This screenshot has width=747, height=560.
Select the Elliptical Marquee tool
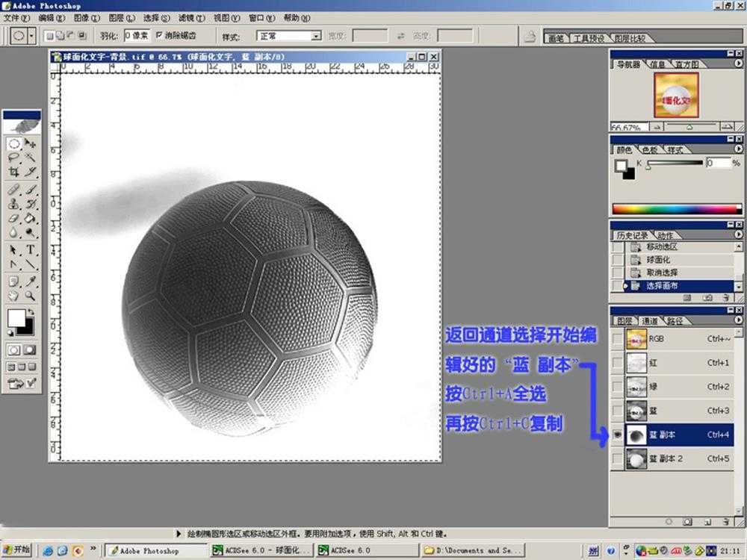click(x=13, y=143)
